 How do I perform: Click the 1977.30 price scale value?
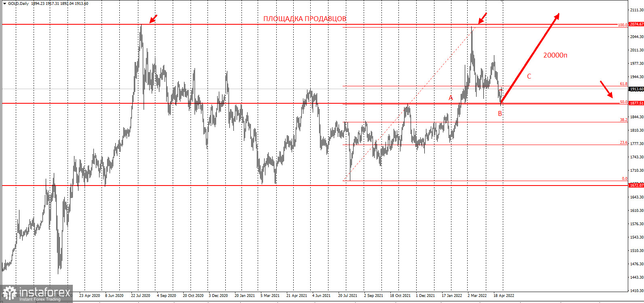coord(637,64)
